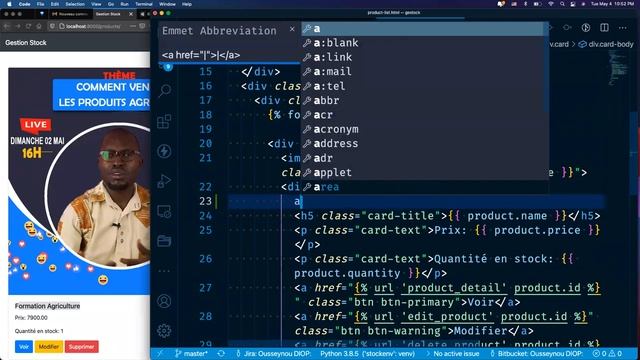Click No active issue in status bar
This screenshot has height=360, width=640.
click(x=452, y=353)
